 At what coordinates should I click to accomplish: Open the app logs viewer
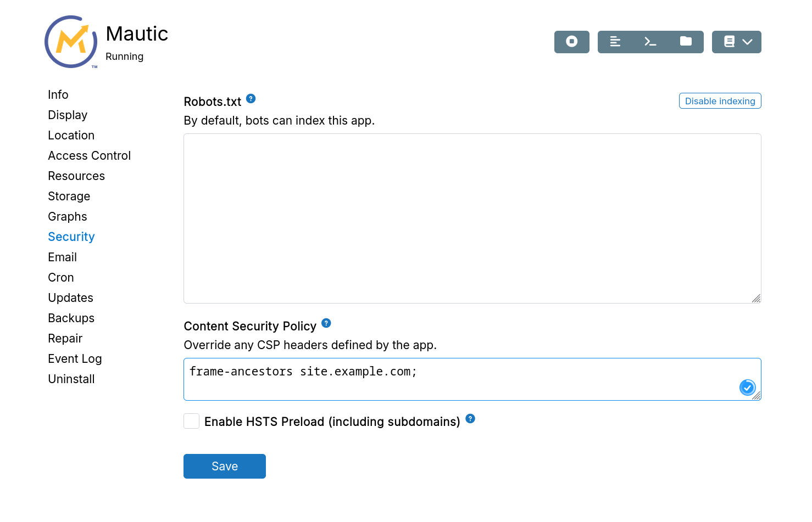615,42
